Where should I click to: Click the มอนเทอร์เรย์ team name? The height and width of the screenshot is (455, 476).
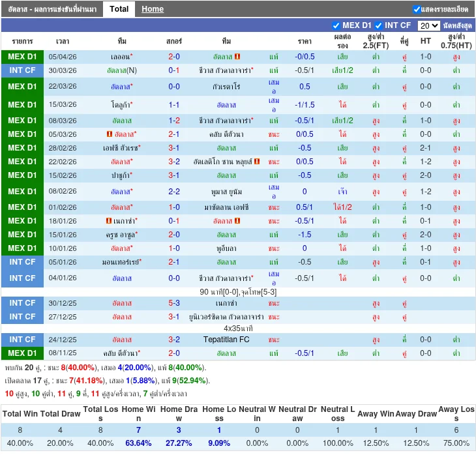tap(120, 262)
